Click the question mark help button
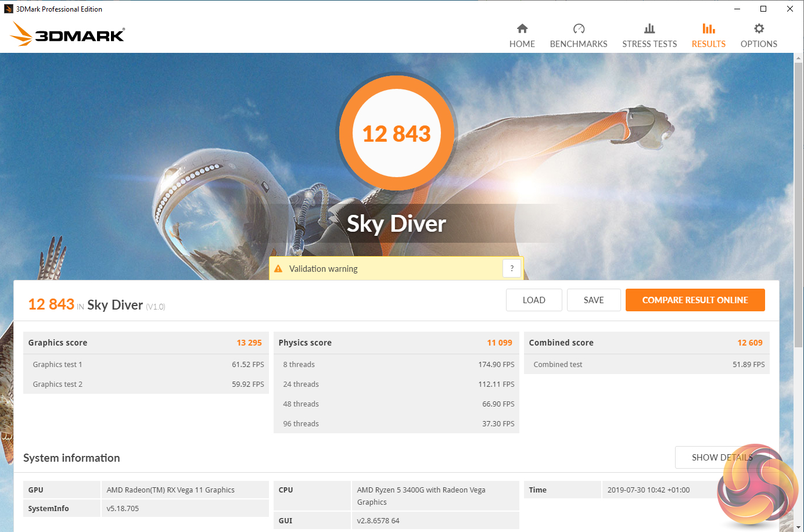 511,268
